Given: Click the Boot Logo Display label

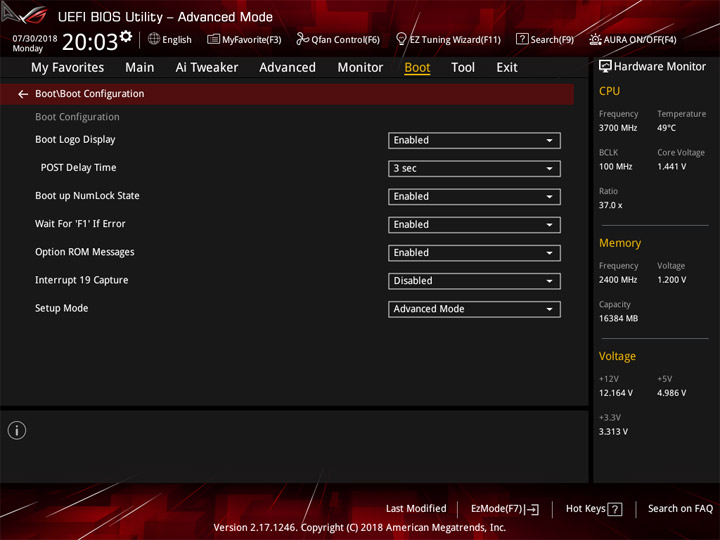Looking at the screenshot, I should [75, 140].
